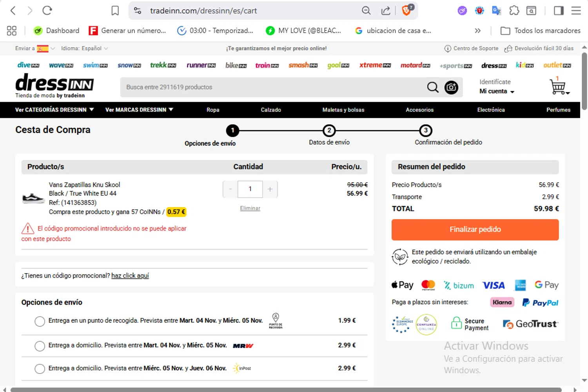This screenshot has width=588, height=392.
Task: Go to the swiminn store logo
Action: pos(95,65)
